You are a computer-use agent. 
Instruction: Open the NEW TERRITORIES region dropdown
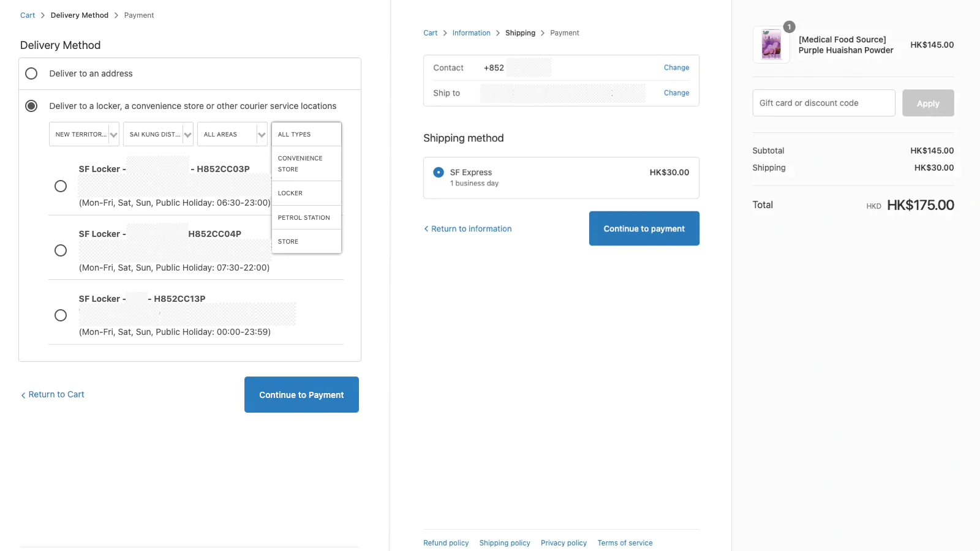point(84,134)
